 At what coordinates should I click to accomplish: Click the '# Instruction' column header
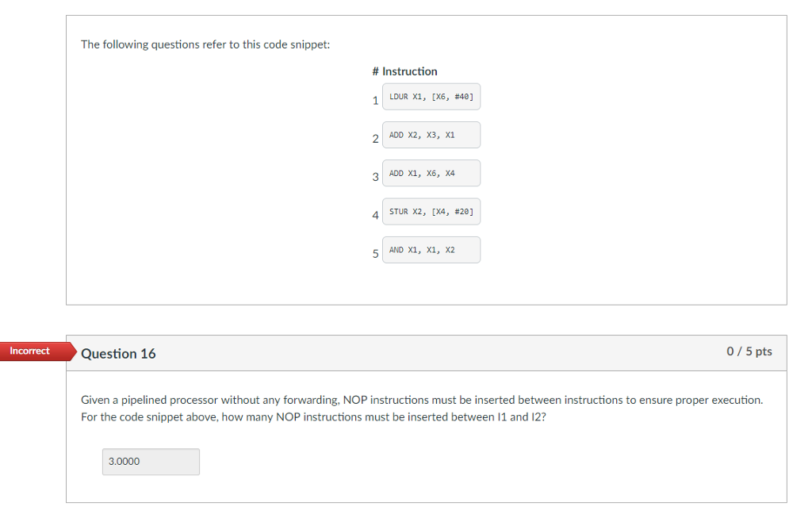click(x=404, y=71)
